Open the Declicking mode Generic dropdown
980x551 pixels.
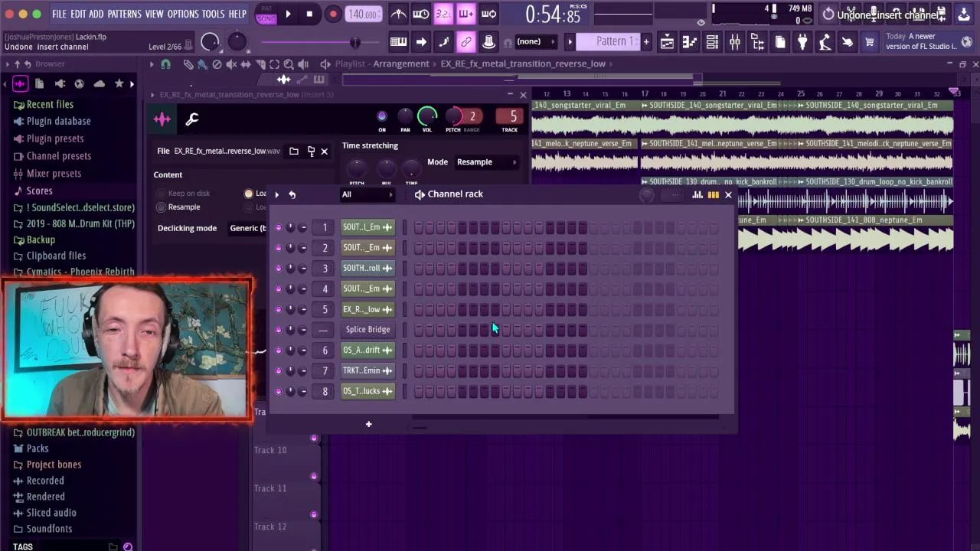247,227
